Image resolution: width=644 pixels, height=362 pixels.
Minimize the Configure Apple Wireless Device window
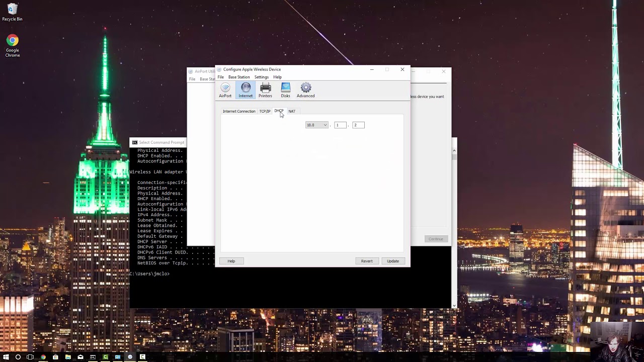click(x=372, y=69)
